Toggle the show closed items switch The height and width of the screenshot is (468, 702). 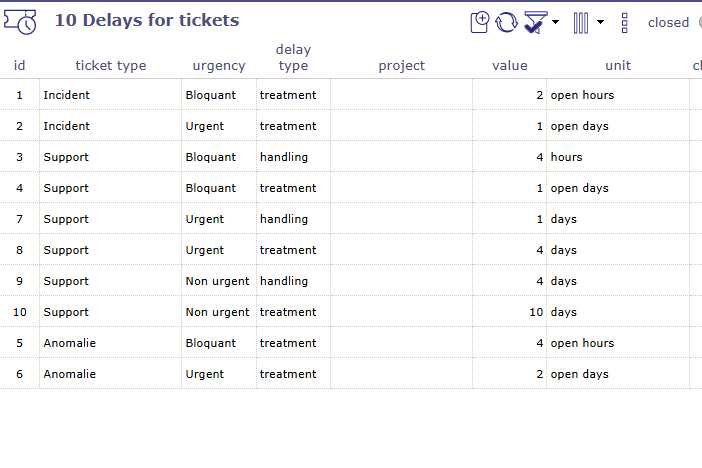point(698,22)
